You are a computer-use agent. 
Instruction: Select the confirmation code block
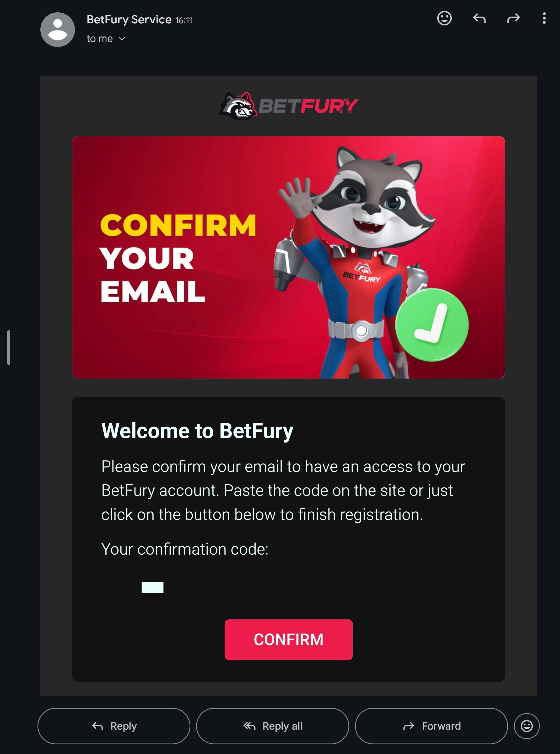(x=153, y=587)
